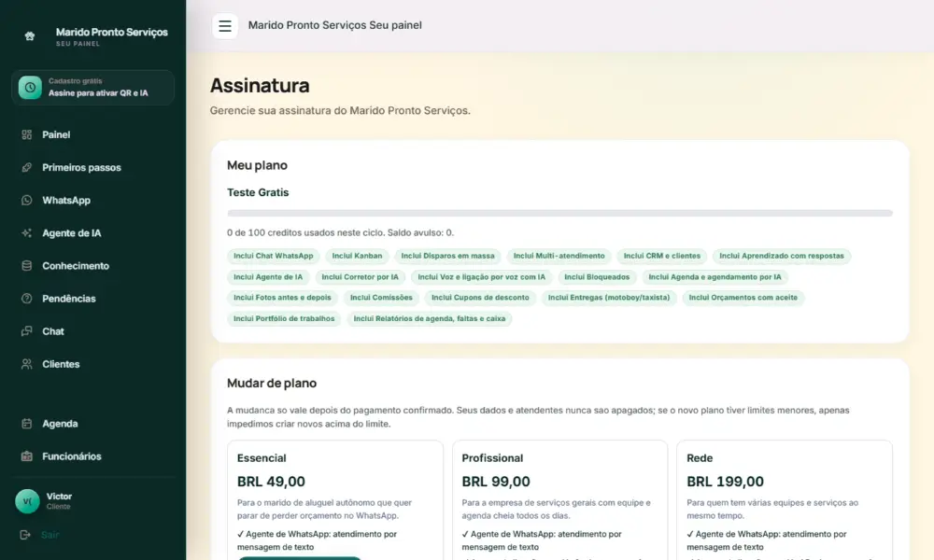Screen dimensions: 934x560
Task: Click the Conhecimento database icon
Action: tap(27, 265)
